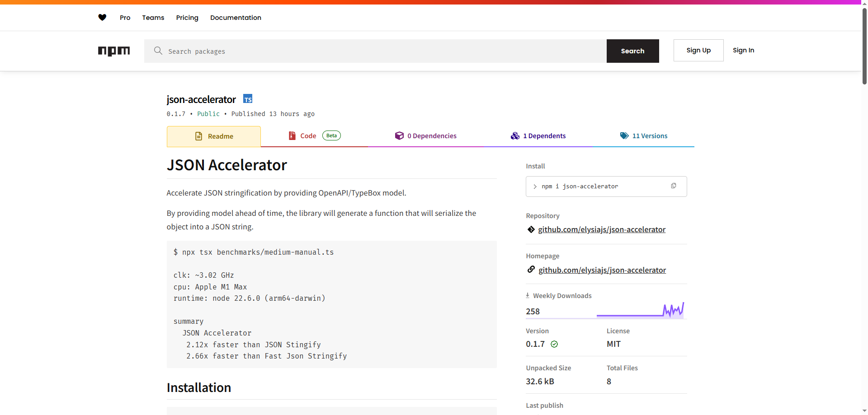
Task: Open the Pro menu link
Action: 125,18
